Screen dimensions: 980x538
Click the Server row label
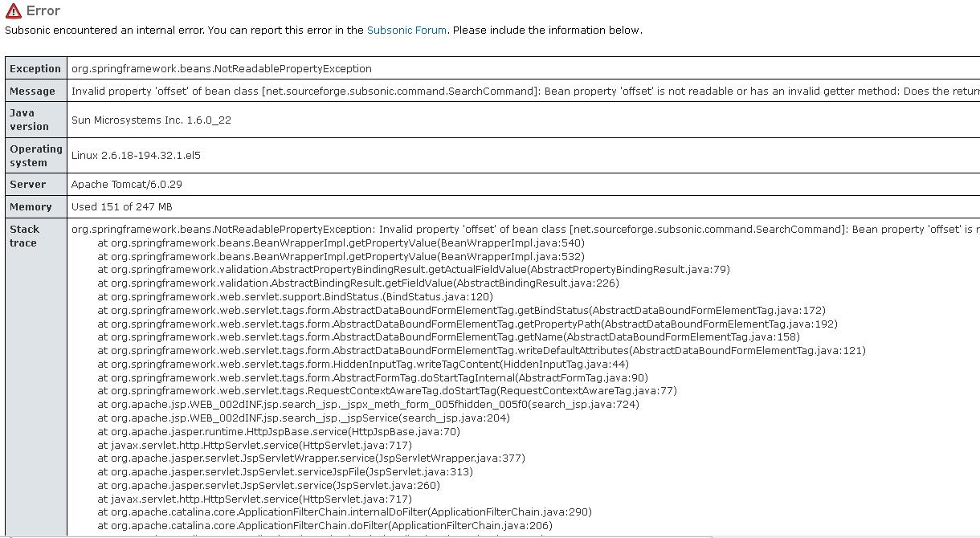pyautogui.click(x=27, y=185)
